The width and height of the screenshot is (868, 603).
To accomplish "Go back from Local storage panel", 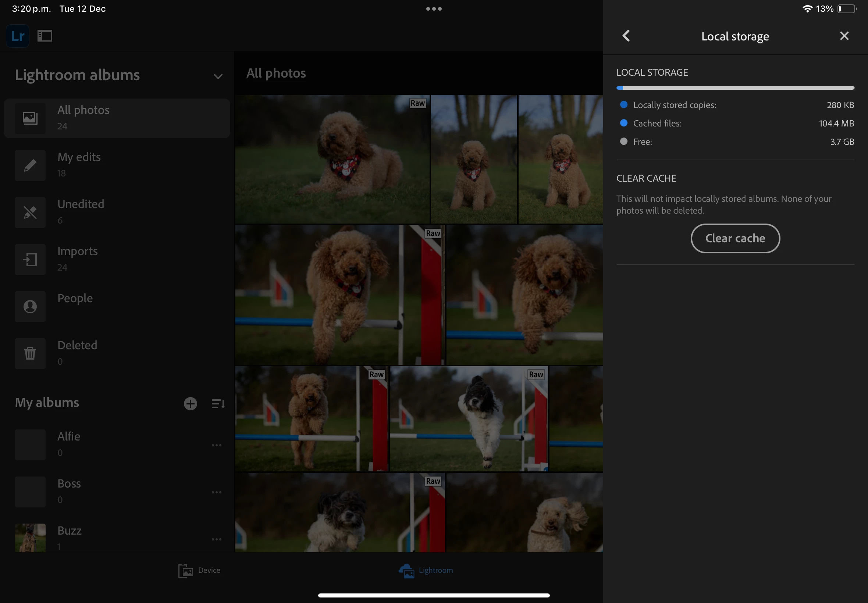I will click(x=626, y=36).
